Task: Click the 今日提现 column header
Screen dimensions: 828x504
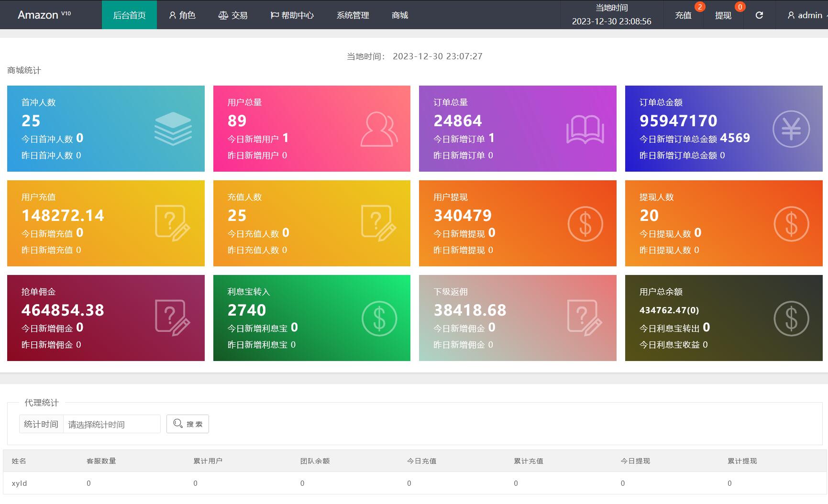Action: 636,461
